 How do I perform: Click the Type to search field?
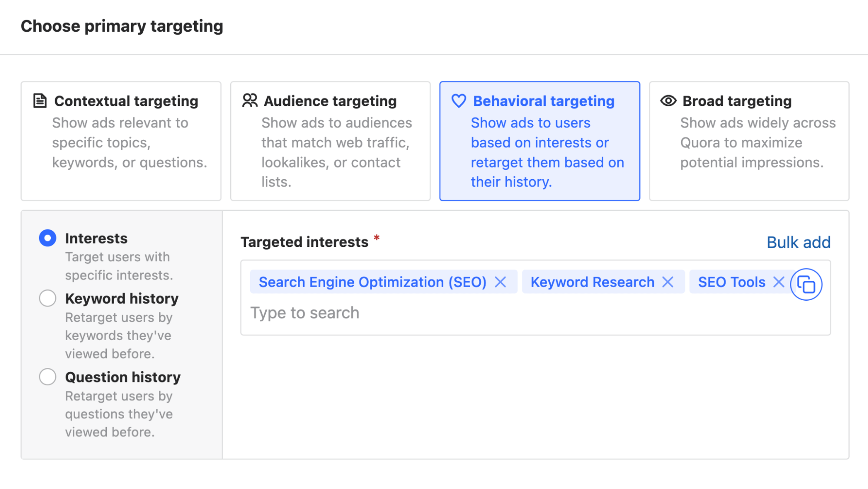pos(305,312)
